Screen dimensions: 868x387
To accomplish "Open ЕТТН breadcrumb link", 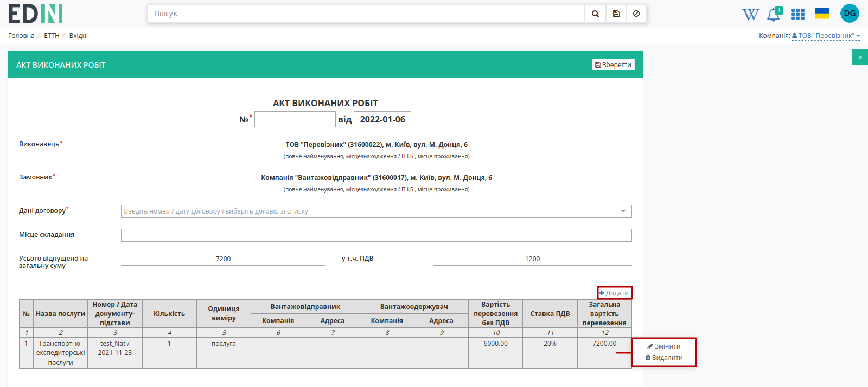I will 52,36.
